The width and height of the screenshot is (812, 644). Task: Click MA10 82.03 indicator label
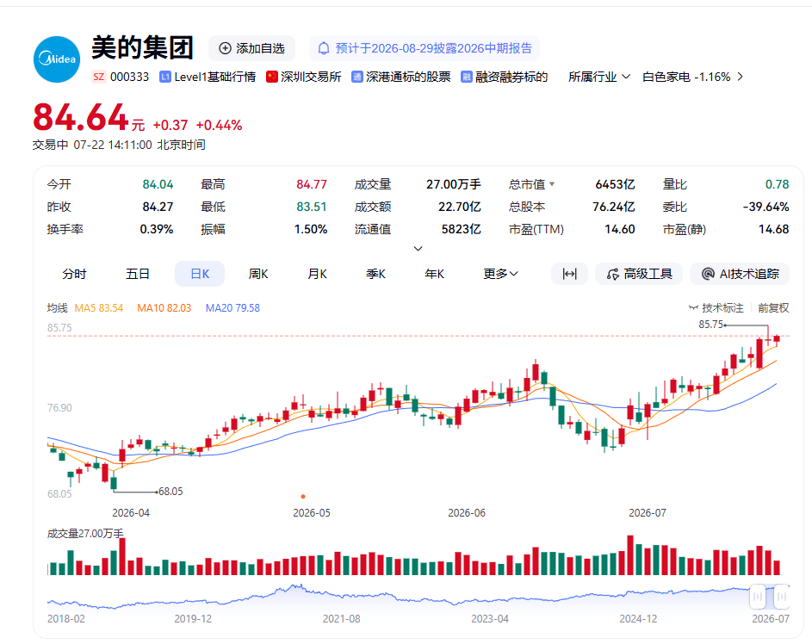tap(164, 308)
